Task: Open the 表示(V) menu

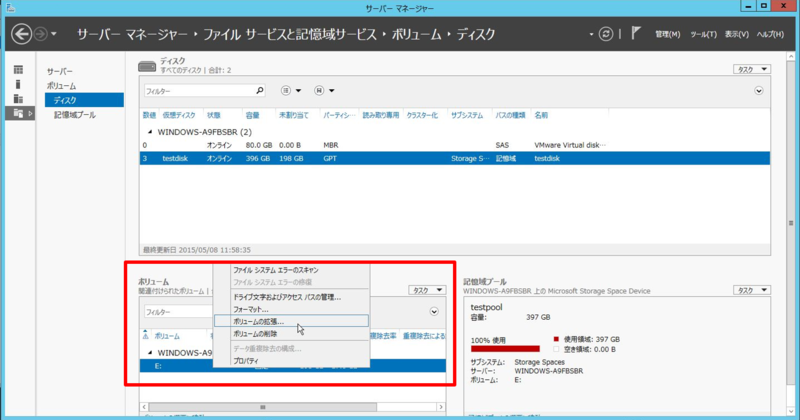Action: pyautogui.click(x=736, y=34)
